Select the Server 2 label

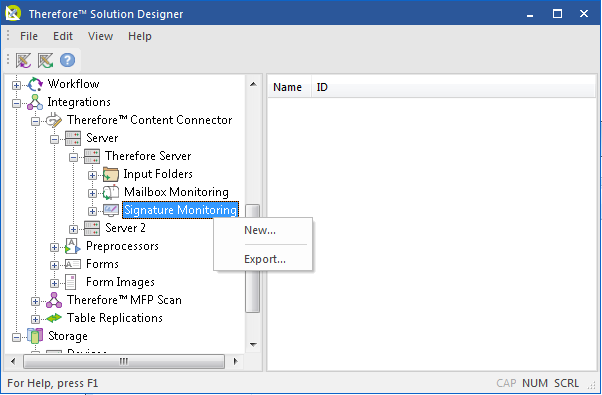click(x=126, y=228)
